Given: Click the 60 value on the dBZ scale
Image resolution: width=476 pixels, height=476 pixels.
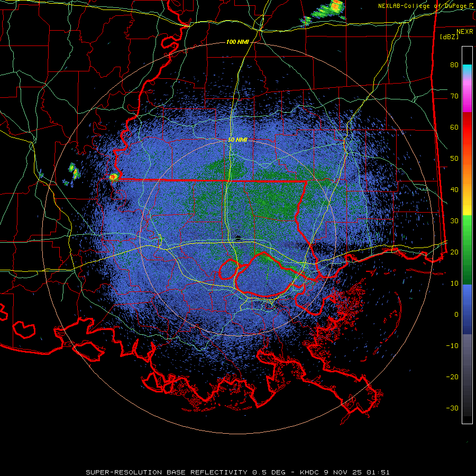Looking at the screenshot, I should tap(454, 127).
